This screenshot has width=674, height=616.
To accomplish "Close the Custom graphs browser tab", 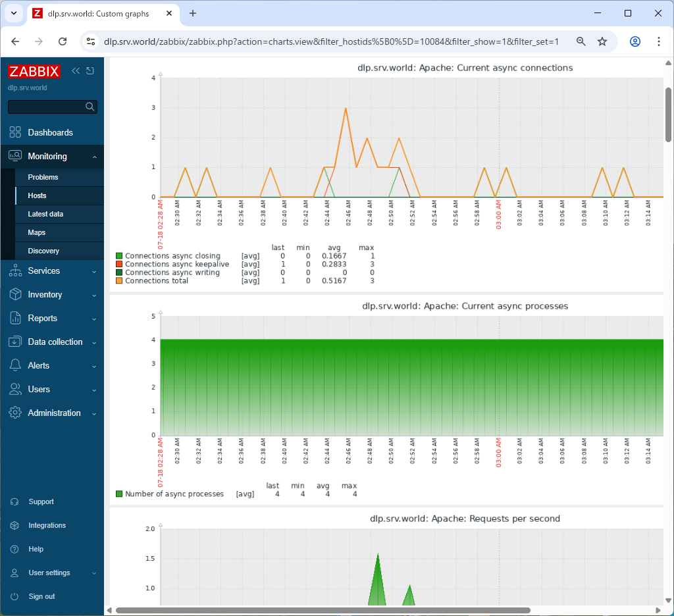I will (169, 13).
